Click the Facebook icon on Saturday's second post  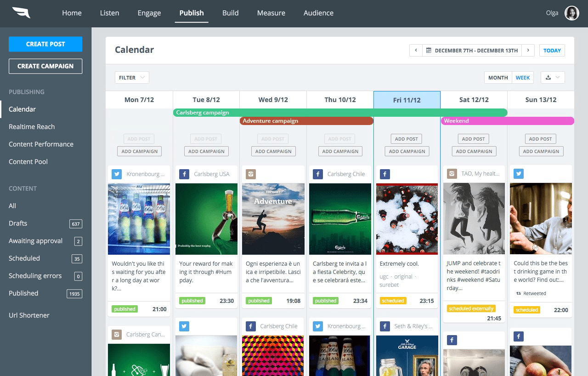452,340
